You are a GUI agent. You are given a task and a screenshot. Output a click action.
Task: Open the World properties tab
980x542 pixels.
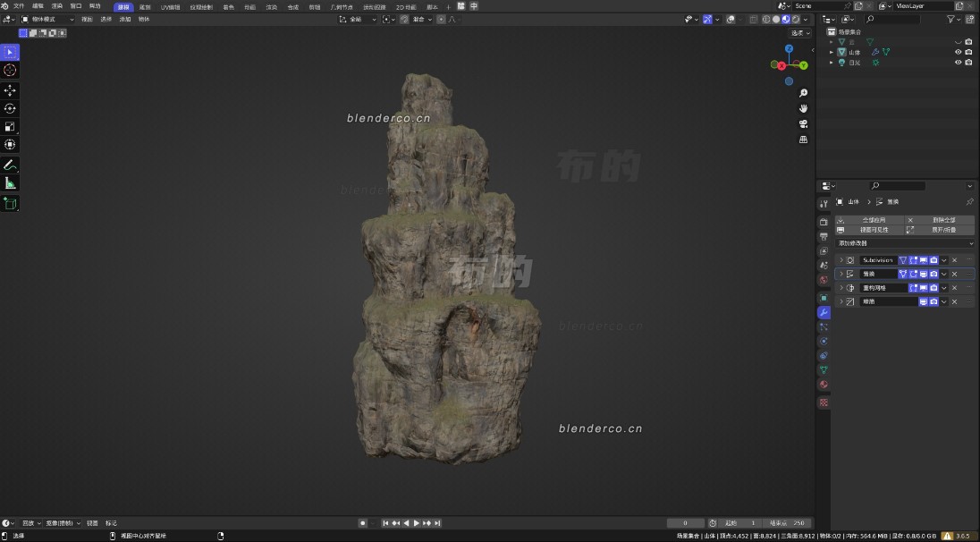pyautogui.click(x=824, y=279)
